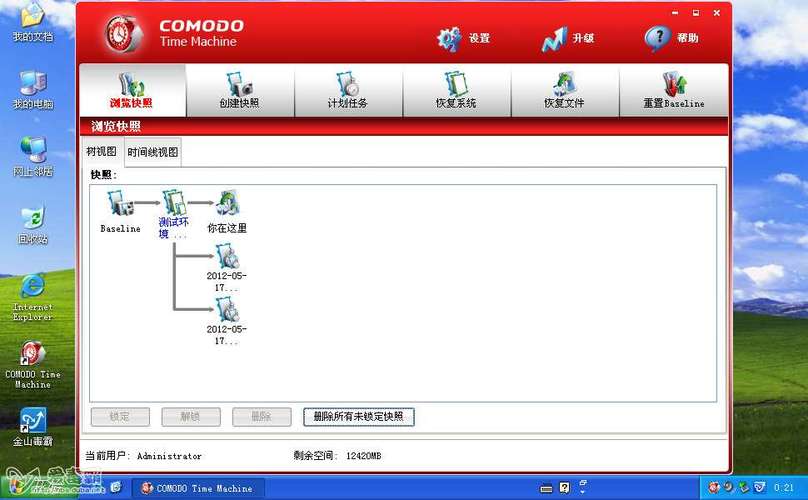Screen dimensions: 808x500
Task: Click the 剩余空间 12420MB status text
Action: [x=338, y=456]
